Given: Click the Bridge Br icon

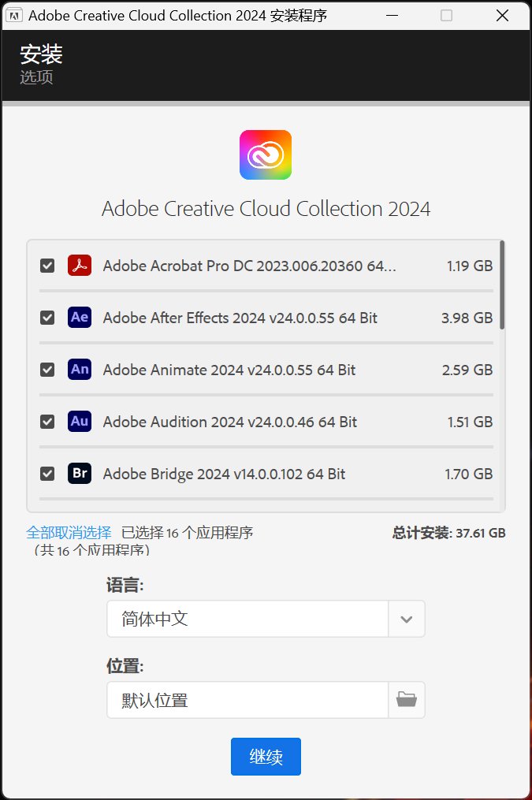Looking at the screenshot, I should (x=80, y=474).
